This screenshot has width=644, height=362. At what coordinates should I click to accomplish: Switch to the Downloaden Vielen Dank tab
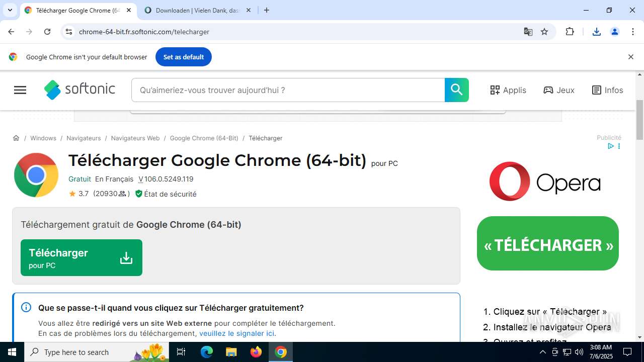(198, 10)
